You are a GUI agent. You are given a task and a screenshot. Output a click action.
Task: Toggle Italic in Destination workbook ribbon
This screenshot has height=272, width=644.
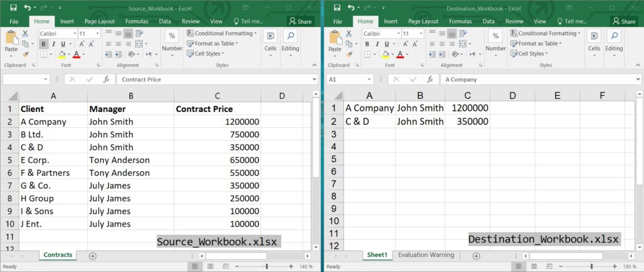tap(377, 44)
